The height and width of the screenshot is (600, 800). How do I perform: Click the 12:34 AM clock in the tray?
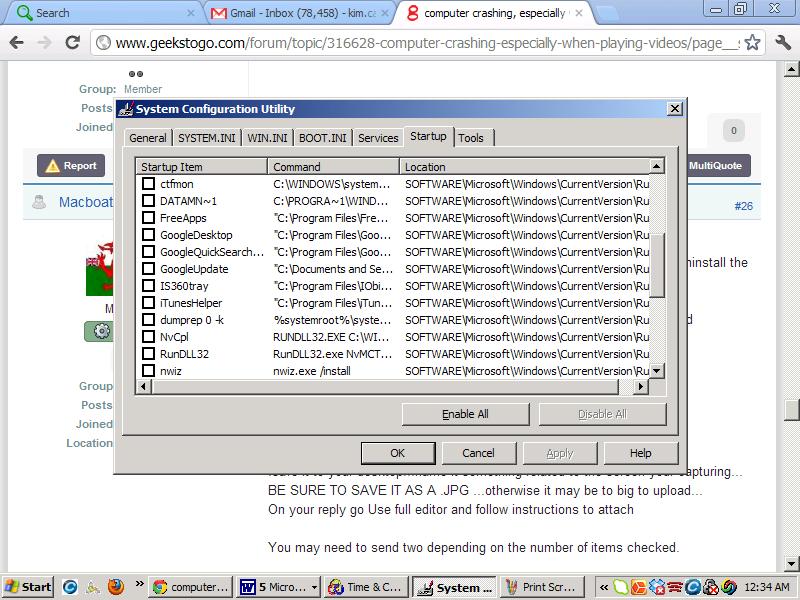767,587
